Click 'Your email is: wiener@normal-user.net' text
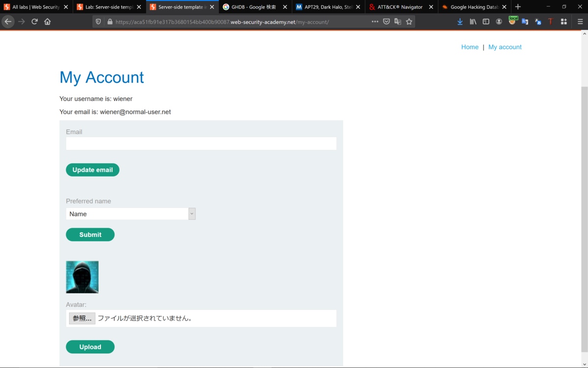The image size is (588, 368). pyautogui.click(x=115, y=112)
